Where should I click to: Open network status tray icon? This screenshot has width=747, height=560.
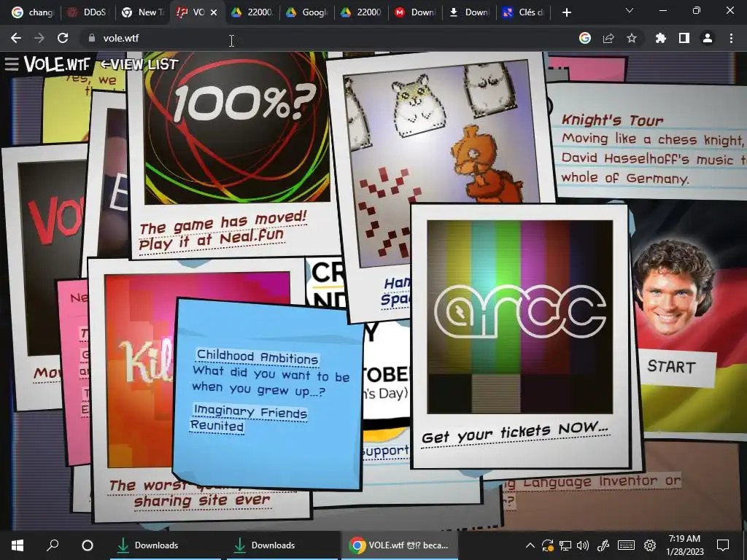pos(565,545)
